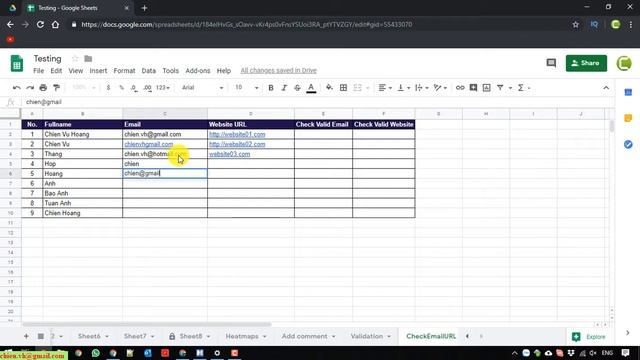Click the Print icon
Image resolution: width=640 pixels, height=360 pixels.
[x=43, y=88]
